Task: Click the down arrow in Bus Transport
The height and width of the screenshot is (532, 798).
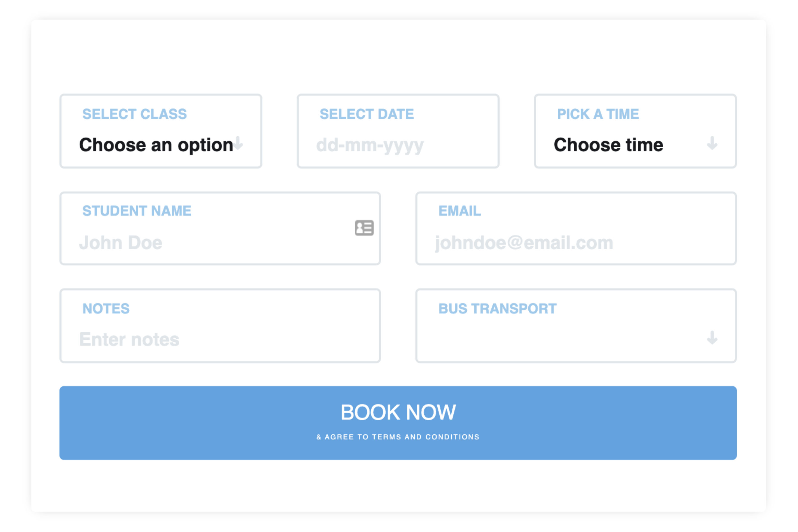Action: point(712,338)
